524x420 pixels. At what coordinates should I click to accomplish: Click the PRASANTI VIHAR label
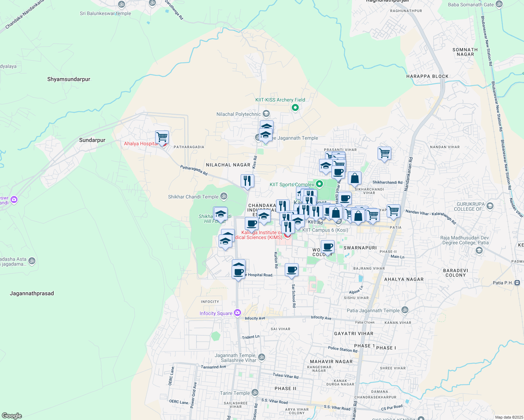340,150
